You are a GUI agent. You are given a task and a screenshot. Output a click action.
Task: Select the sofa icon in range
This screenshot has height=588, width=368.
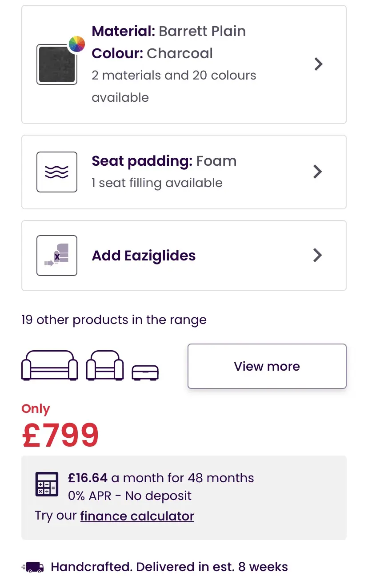coord(50,365)
